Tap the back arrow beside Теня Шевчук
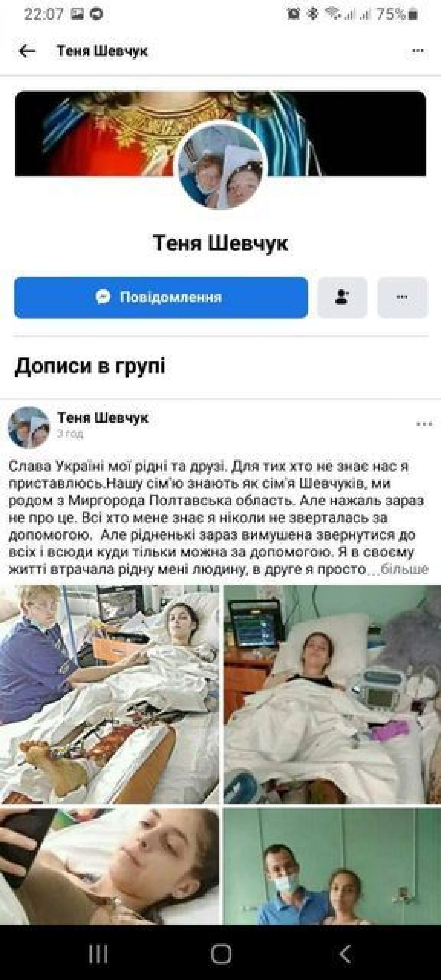441x980 pixels. [27, 51]
